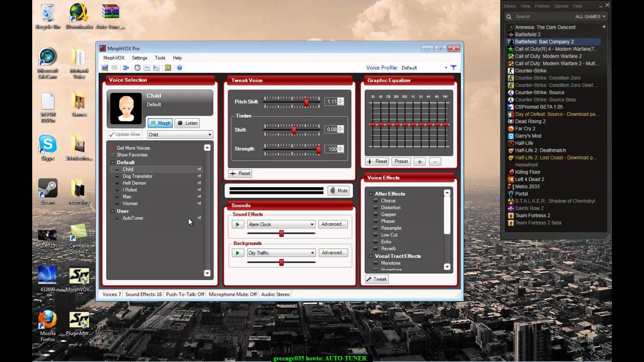The image size is (644, 362).
Task: Click the equalizer Reset button
Action: click(x=377, y=161)
